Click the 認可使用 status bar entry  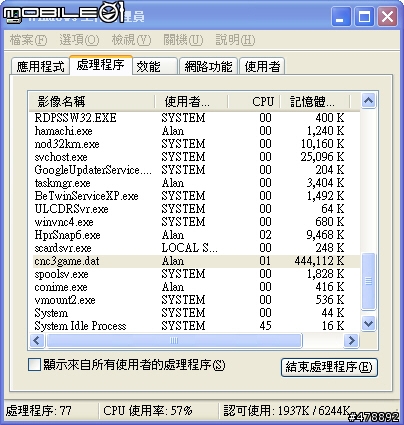pyautogui.click(x=287, y=411)
